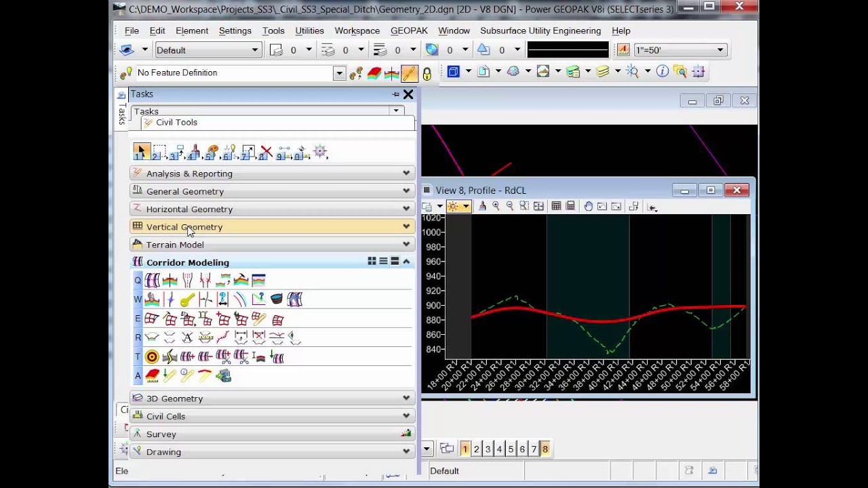
Task: Click the padlock icon in feature toolbar
Action: tap(427, 73)
